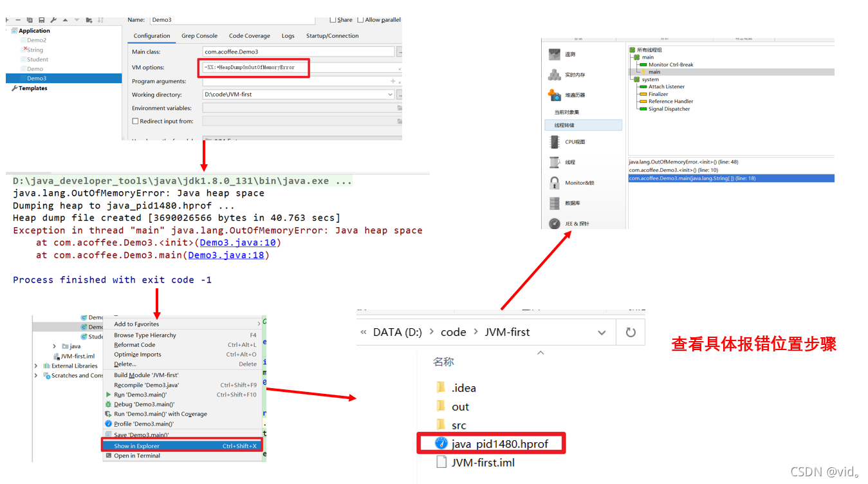Click the terminal icon next to Open in Terminal

click(108, 456)
